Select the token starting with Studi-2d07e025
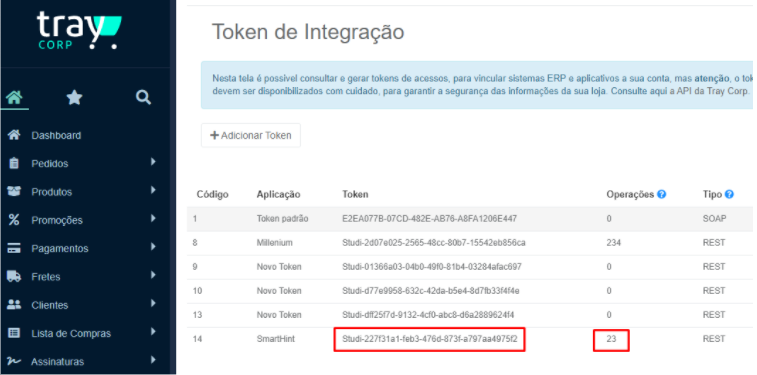 click(x=434, y=243)
